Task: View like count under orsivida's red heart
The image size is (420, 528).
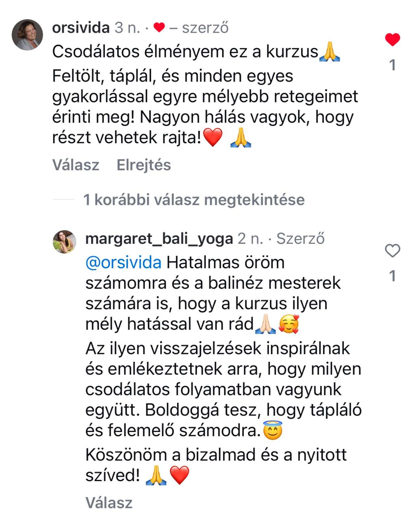Action: click(392, 65)
